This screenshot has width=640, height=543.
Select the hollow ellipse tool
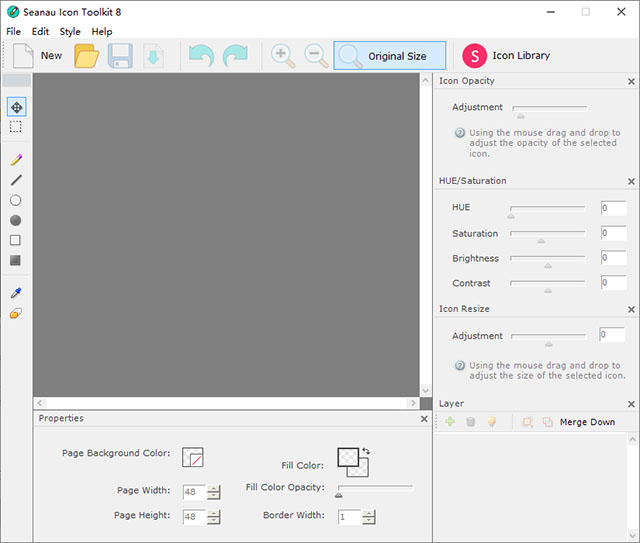[16, 200]
